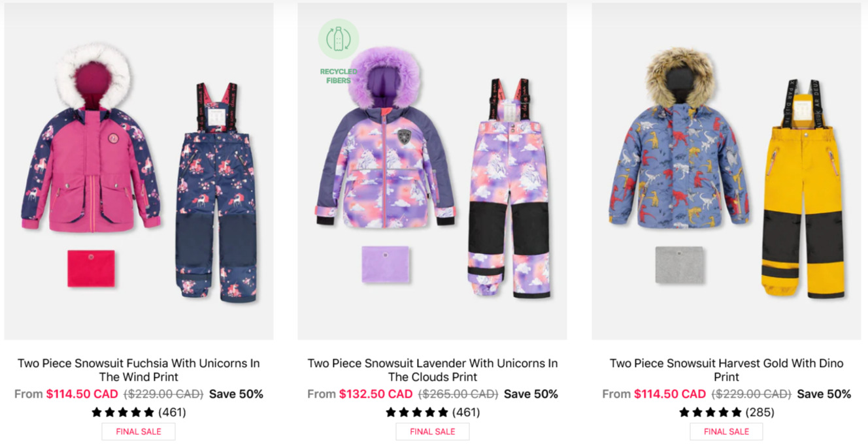Click the star rating of the fuchsia snowsuit
Screen dimensions: 868x444
123,413
